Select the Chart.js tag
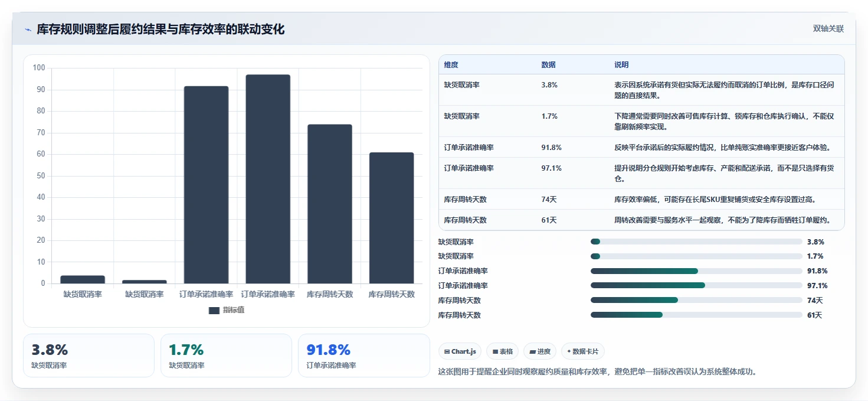This screenshot has width=868, height=401. tap(460, 351)
